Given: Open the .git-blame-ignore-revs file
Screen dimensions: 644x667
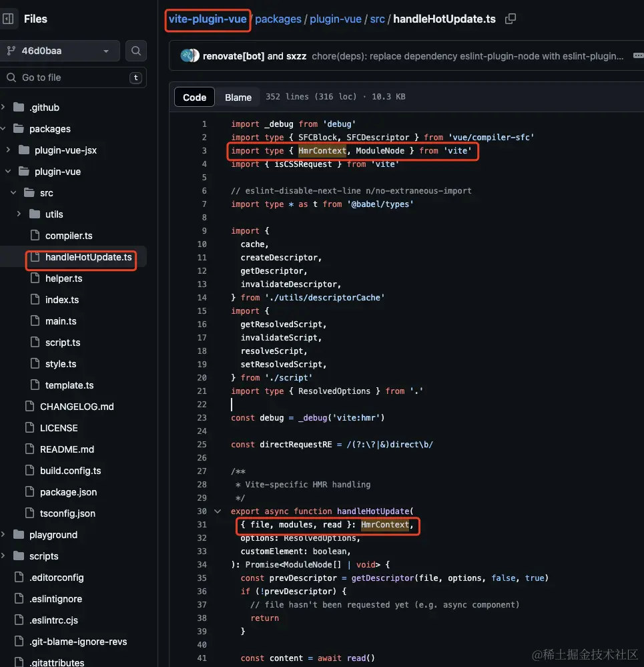Looking at the screenshot, I should pyautogui.click(x=78, y=641).
